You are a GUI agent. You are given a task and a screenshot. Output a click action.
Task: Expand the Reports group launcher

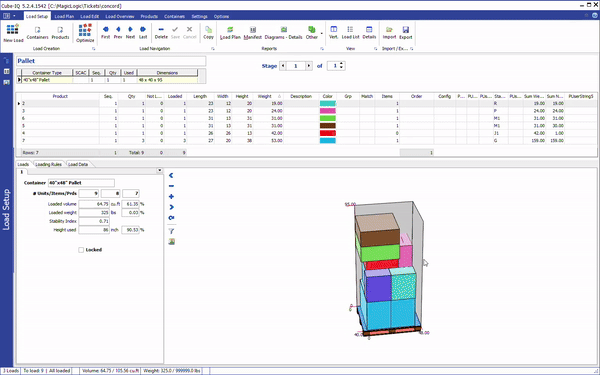click(322, 49)
